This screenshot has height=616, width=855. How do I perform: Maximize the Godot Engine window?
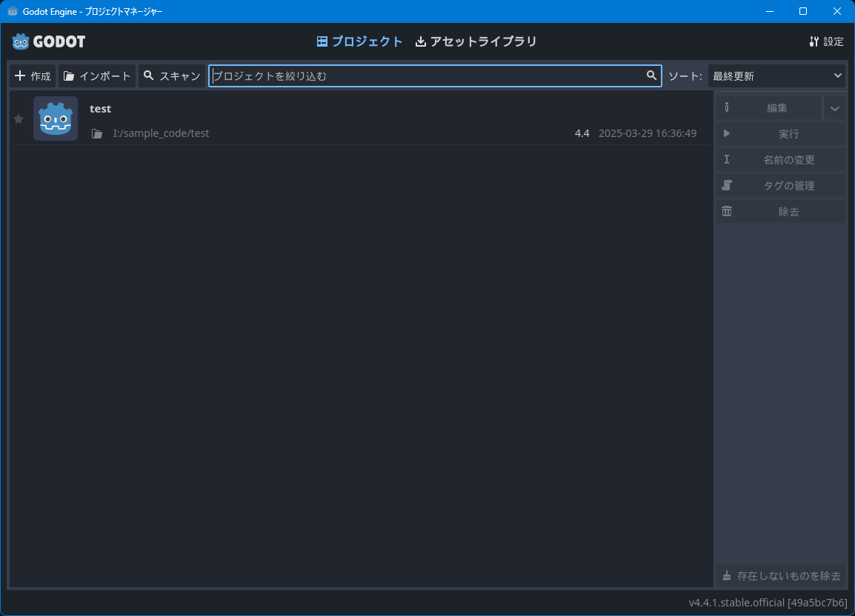point(803,11)
